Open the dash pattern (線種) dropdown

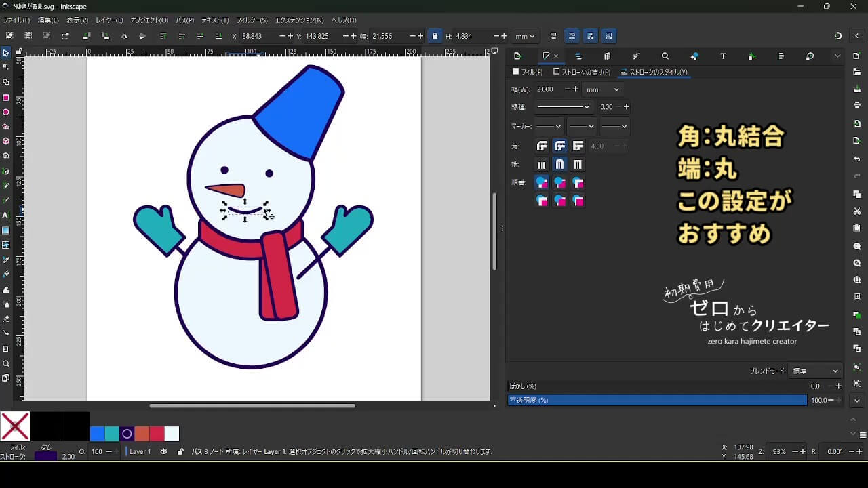click(x=563, y=107)
